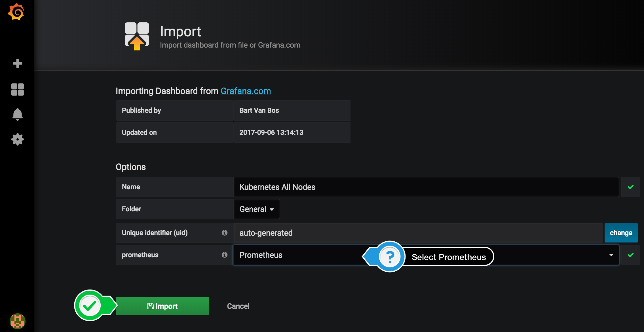This screenshot has height=332, width=644.
Task: Click the change uid button
Action: (x=621, y=233)
